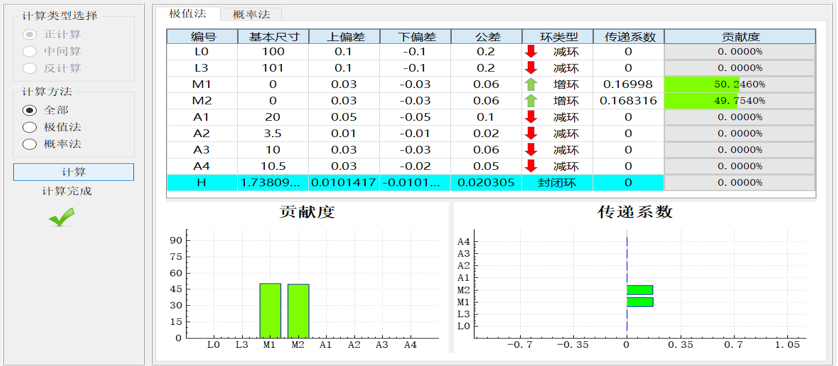Click the 环类型 column header

pyautogui.click(x=557, y=36)
